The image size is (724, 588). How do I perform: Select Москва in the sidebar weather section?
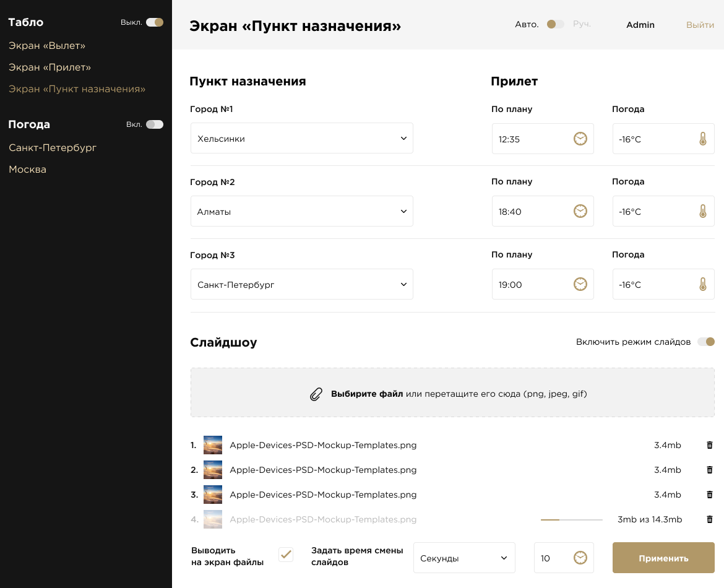pyautogui.click(x=27, y=170)
